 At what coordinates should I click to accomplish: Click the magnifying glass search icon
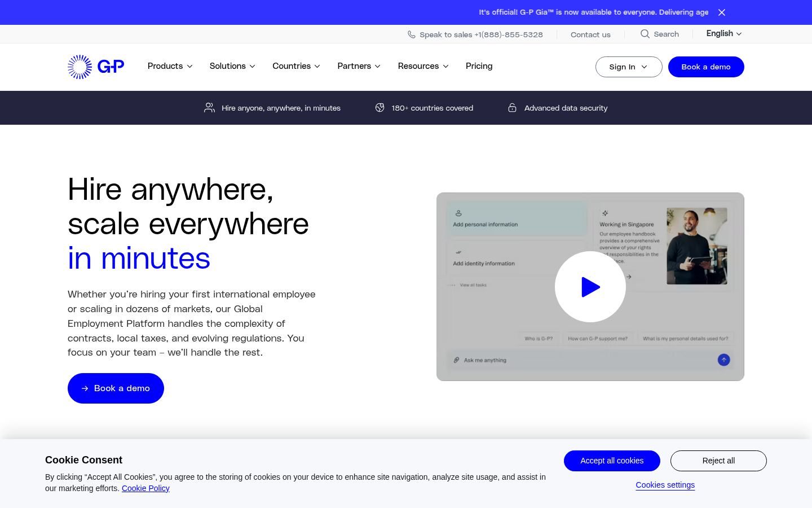coord(645,34)
